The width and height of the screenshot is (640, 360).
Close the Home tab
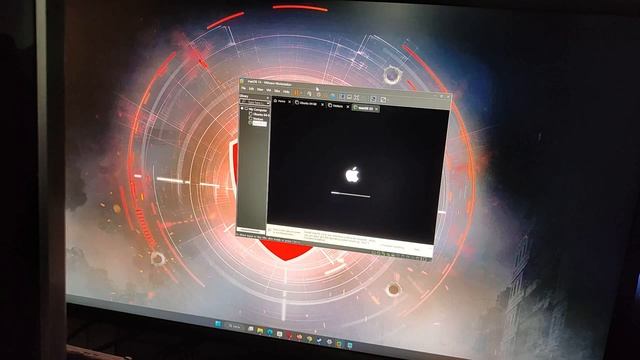[289, 102]
